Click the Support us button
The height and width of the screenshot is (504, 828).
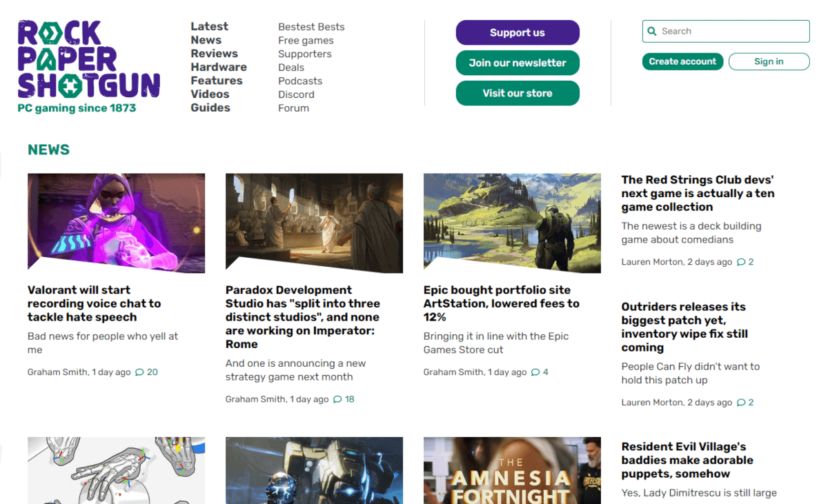(517, 32)
